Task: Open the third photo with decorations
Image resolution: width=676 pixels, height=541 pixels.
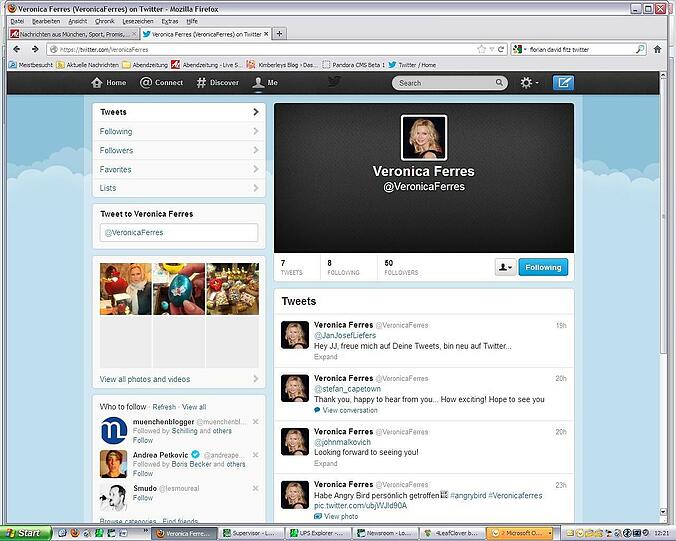Action: (232, 289)
